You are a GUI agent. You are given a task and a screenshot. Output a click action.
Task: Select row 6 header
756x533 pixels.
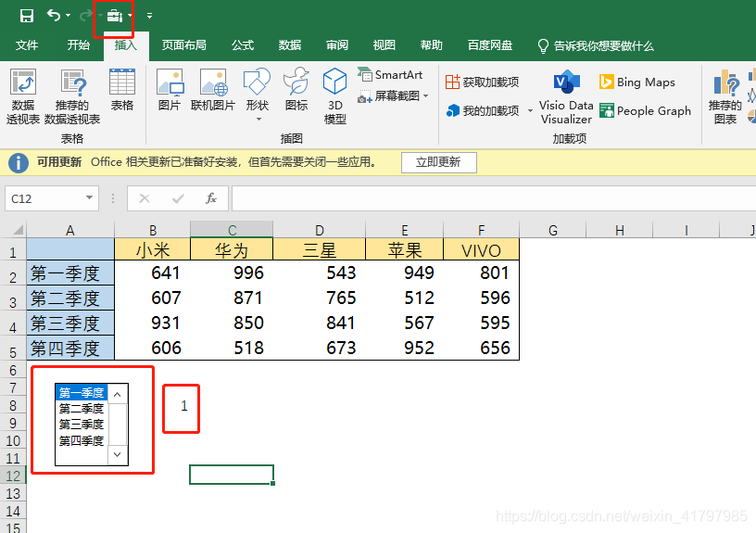[x=13, y=371]
